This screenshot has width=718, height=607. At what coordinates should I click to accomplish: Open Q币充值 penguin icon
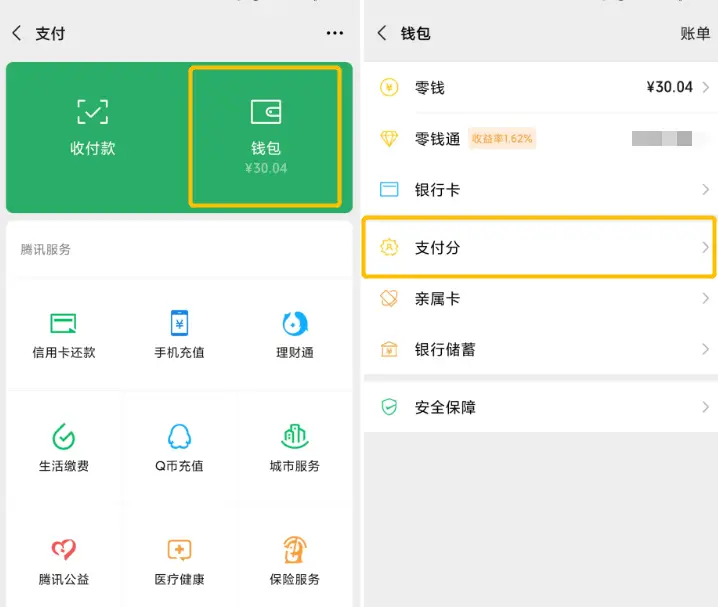coord(179,437)
